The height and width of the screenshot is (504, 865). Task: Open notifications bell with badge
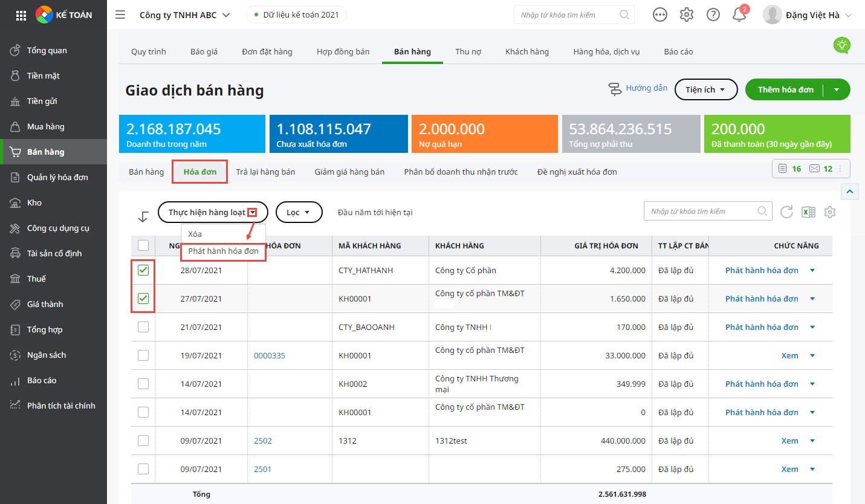tap(740, 14)
